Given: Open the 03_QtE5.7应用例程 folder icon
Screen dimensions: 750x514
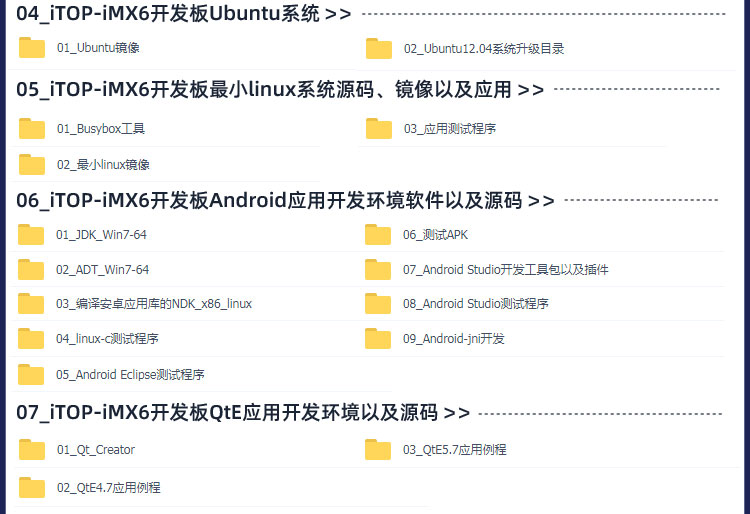Looking at the screenshot, I should click(378, 449).
